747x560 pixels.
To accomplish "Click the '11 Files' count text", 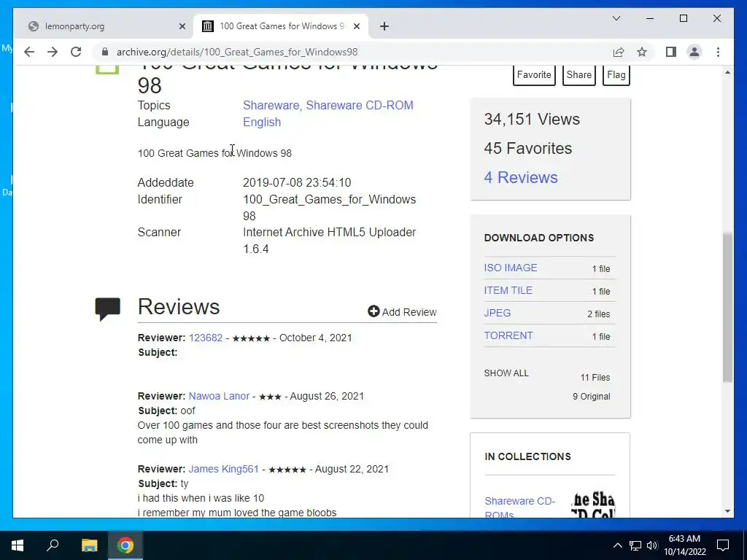I will [595, 378].
